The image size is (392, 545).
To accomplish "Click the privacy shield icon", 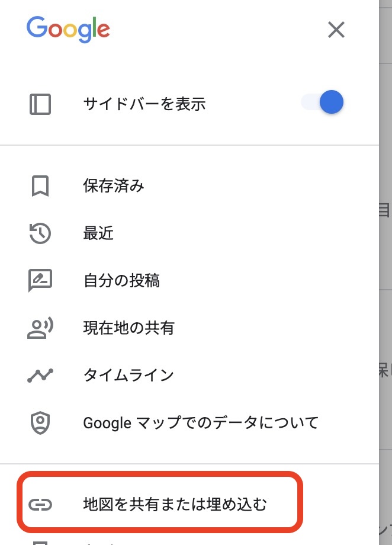I will point(40,422).
